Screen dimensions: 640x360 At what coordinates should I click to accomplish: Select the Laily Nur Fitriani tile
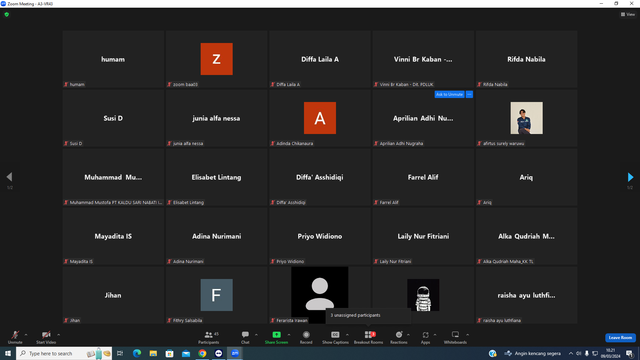tap(423, 236)
